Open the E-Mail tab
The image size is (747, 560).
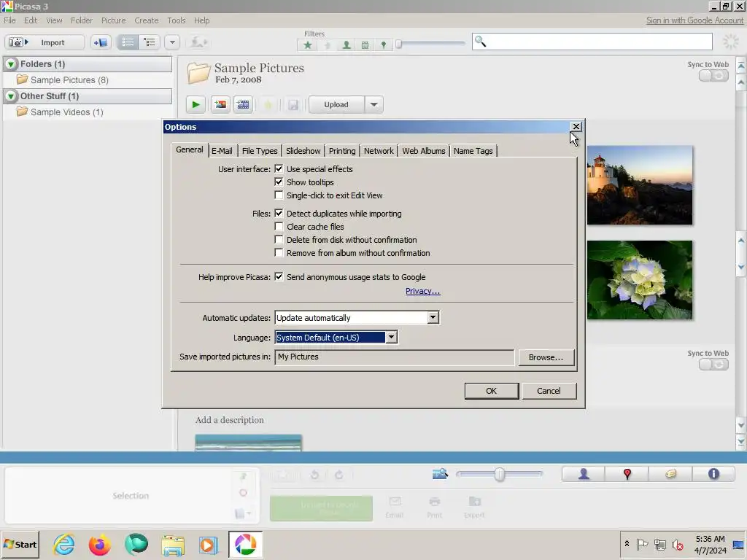point(222,151)
